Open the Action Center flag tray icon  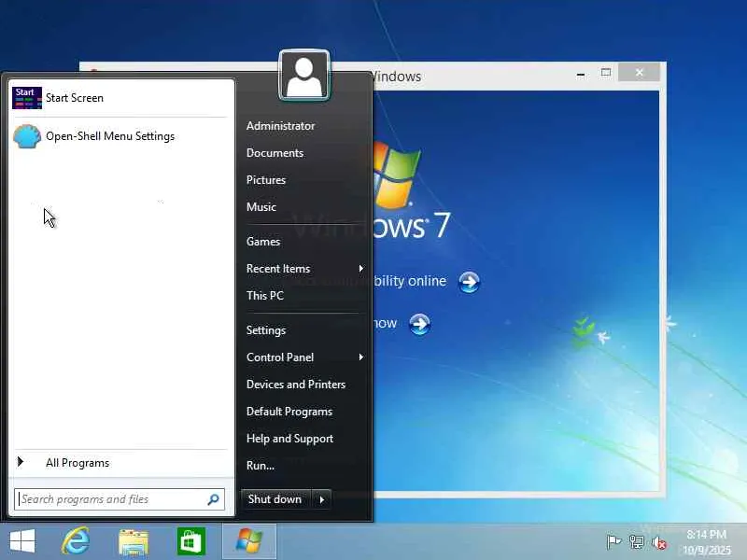(613, 542)
